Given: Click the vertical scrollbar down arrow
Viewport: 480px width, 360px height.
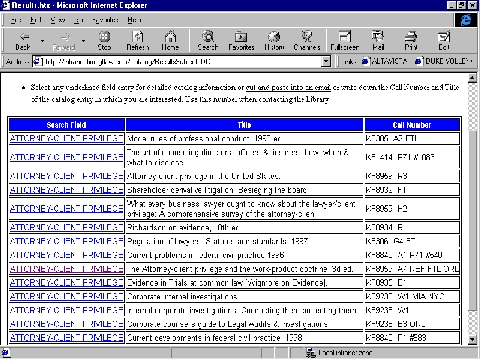Looking at the screenshot, I should click(472, 340).
